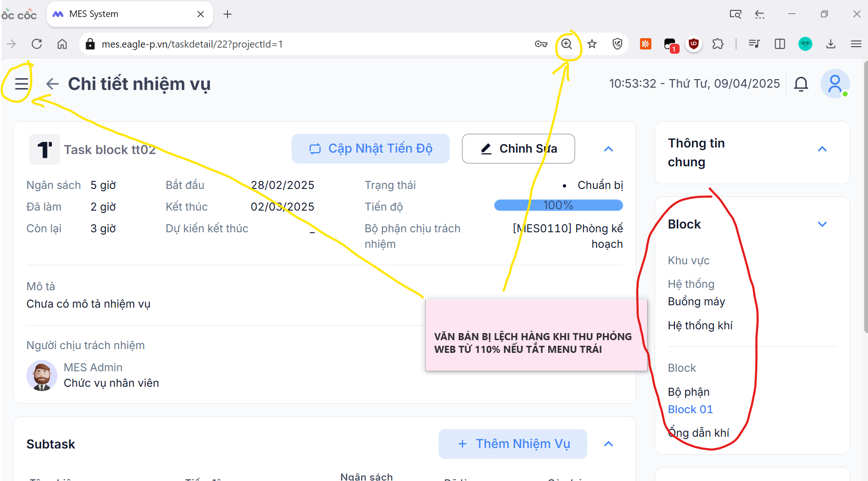Open the notification bell
Screen dimensions: 868x481
point(801,84)
